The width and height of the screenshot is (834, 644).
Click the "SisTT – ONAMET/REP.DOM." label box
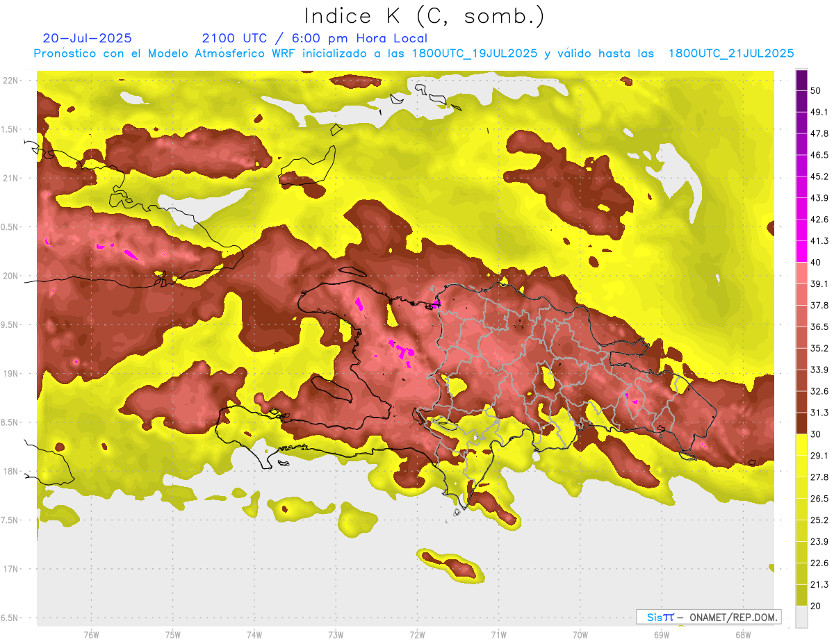[x=708, y=617]
